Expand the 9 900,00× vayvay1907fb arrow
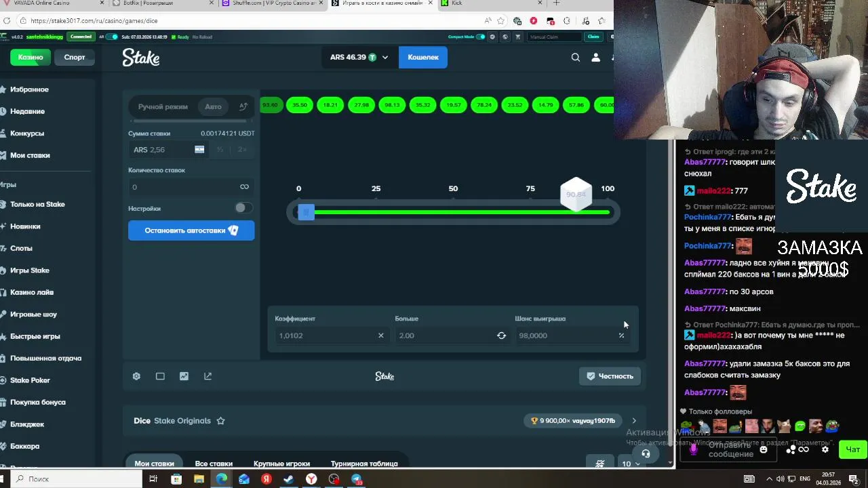Image resolution: width=868 pixels, height=488 pixels. 634,421
